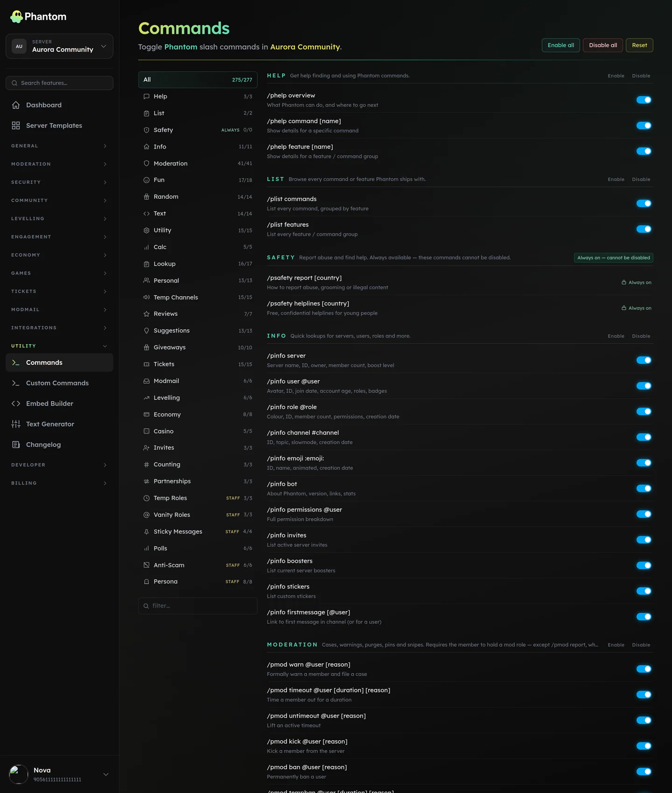Toggle the /phelp command [name] switch
The width and height of the screenshot is (672, 793).
point(644,125)
